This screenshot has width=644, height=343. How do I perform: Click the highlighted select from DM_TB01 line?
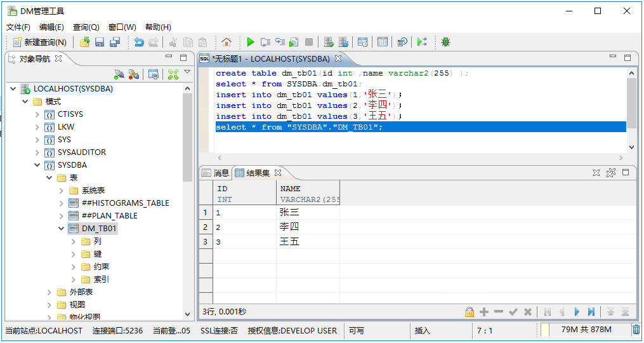[421, 127]
